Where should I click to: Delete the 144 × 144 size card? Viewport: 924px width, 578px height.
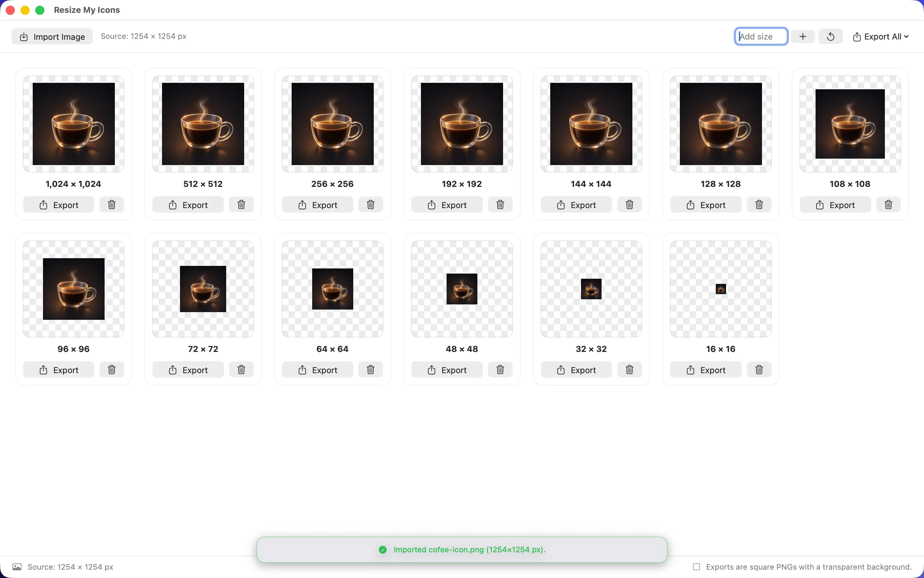[629, 205]
